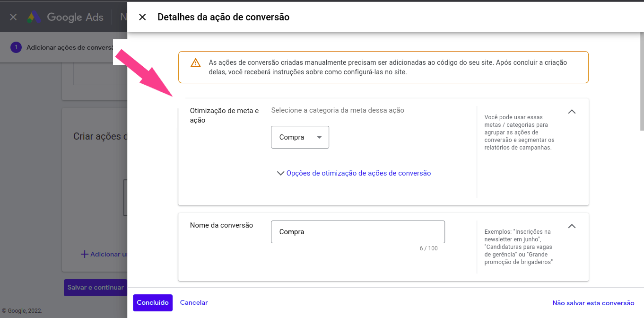Screen dimensions: 644x318
Task: Click the Concluído button
Action: [x=153, y=303]
